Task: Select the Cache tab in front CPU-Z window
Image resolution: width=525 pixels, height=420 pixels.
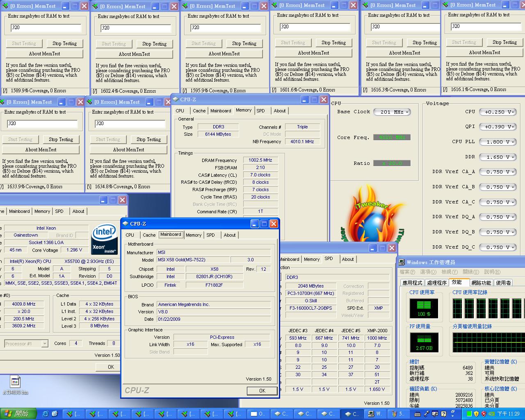Action: [x=149, y=235]
